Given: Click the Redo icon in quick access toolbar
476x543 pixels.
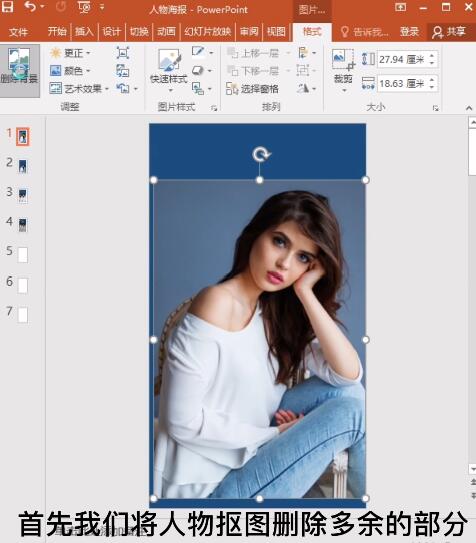Looking at the screenshot, I should click(x=61, y=7).
